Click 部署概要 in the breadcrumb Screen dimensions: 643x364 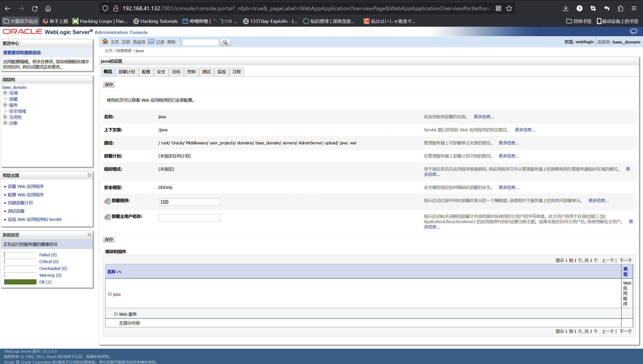[124, 51]
